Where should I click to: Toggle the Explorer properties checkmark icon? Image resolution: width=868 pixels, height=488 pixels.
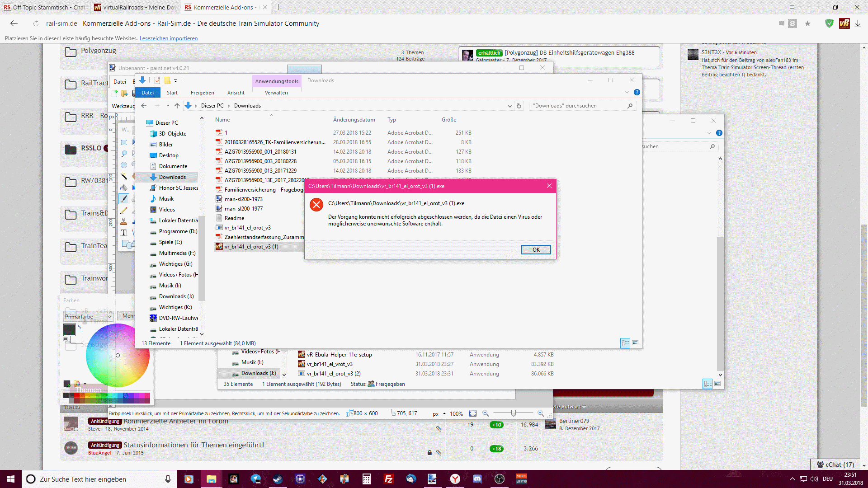pyautogui.click(x=157, y=80)
